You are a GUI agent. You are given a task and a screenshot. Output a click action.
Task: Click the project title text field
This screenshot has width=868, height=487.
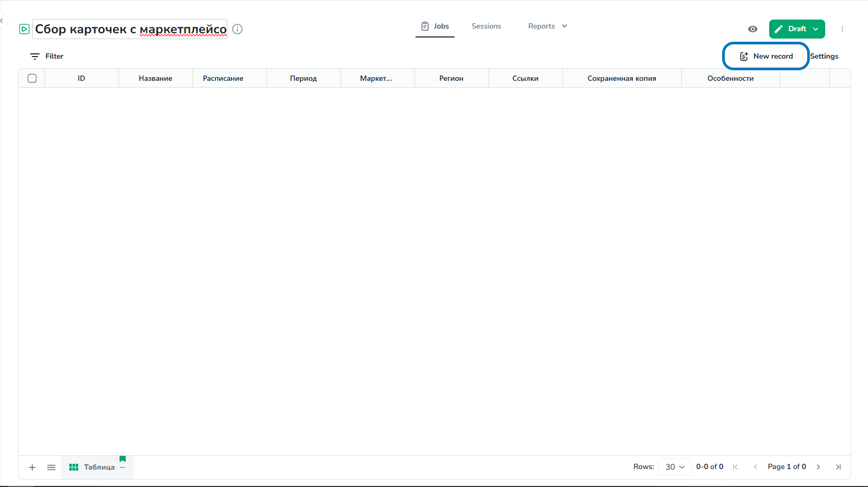click(x=130, y=29)
